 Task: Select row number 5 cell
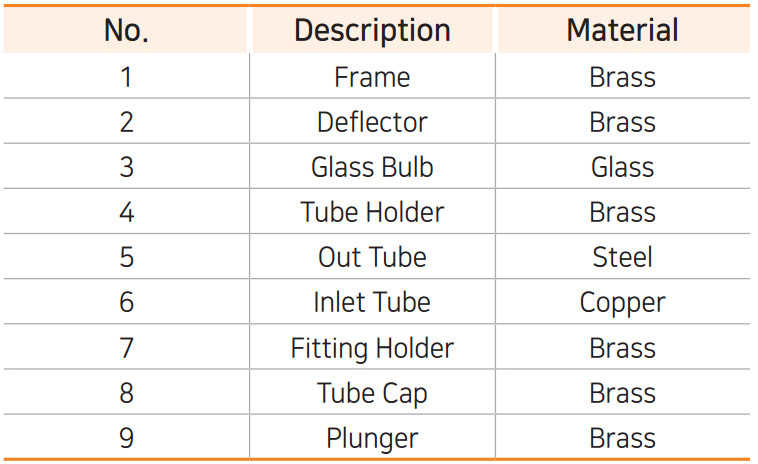[126, 257]
